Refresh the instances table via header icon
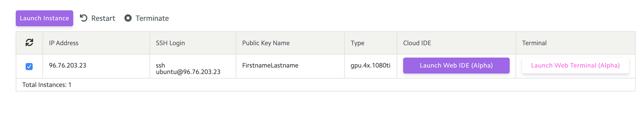The image size is (644, 117). (29, 43)
